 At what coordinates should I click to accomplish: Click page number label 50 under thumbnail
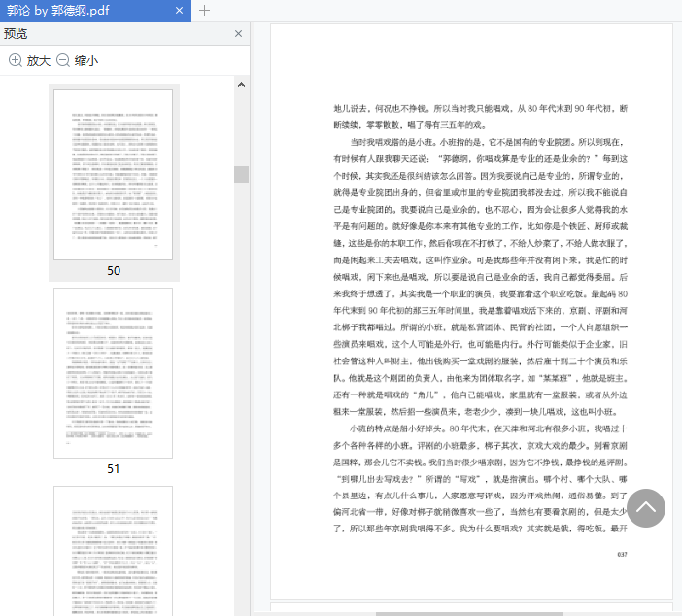tap(114, 270)
